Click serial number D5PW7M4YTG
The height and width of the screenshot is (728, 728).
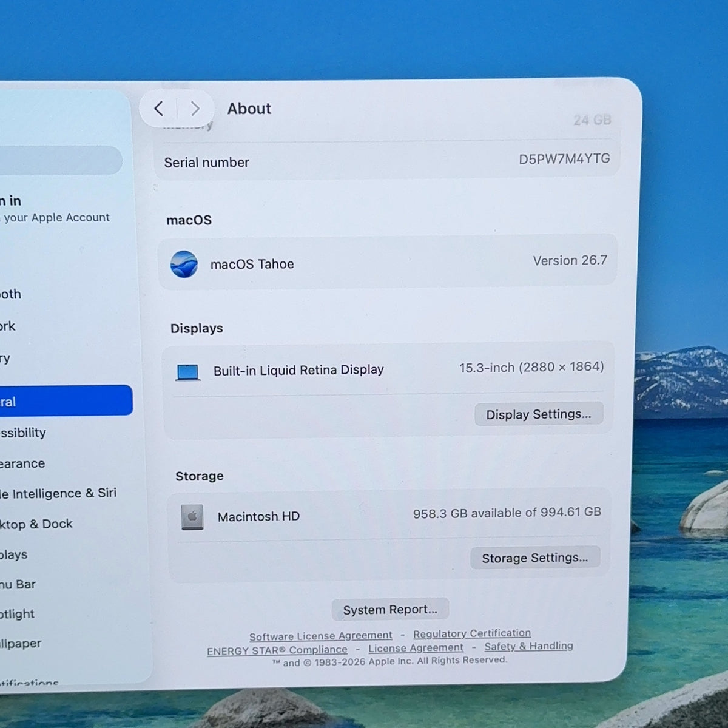[x=564, y=159]
